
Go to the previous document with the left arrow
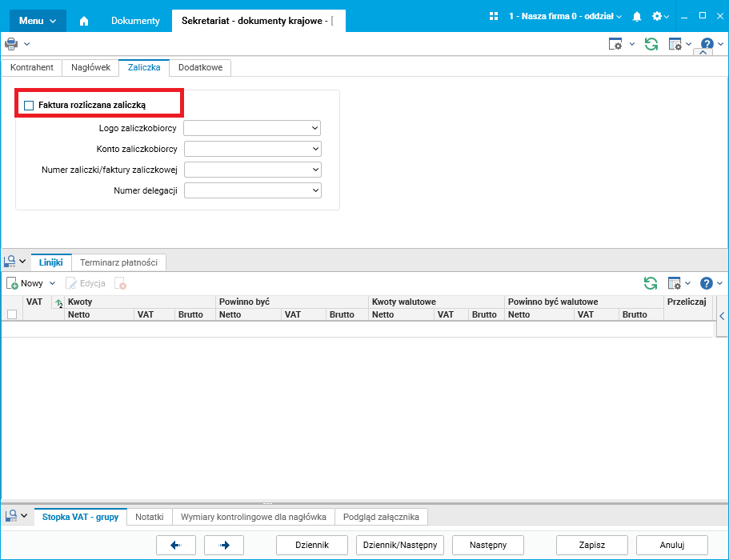[176, 545]
